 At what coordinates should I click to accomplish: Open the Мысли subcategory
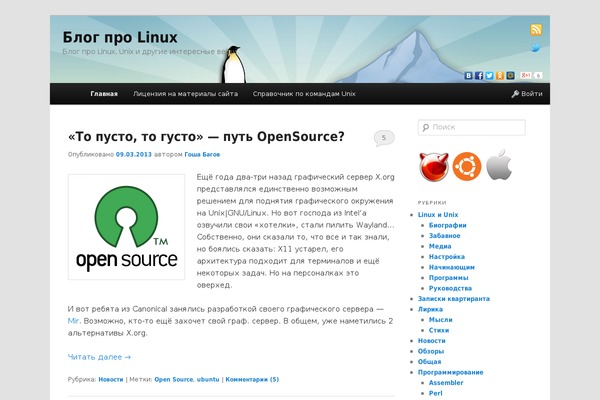[x=440, y=320]
